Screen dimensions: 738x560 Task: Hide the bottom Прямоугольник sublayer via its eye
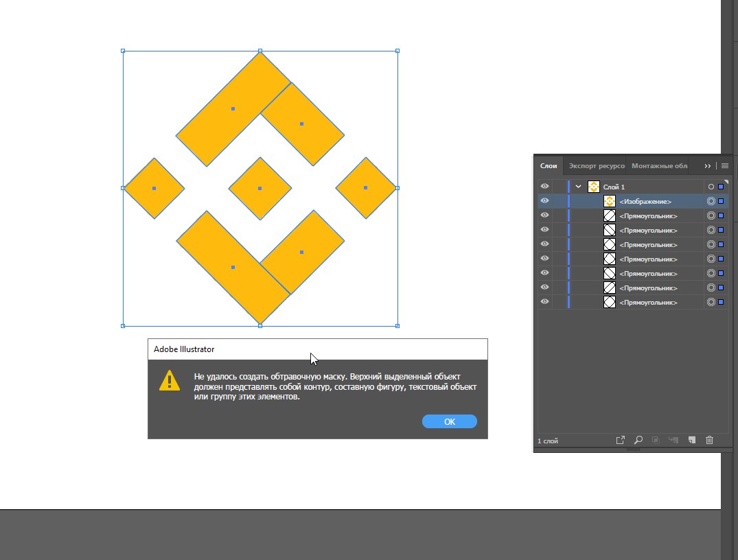tap(544, 302)
